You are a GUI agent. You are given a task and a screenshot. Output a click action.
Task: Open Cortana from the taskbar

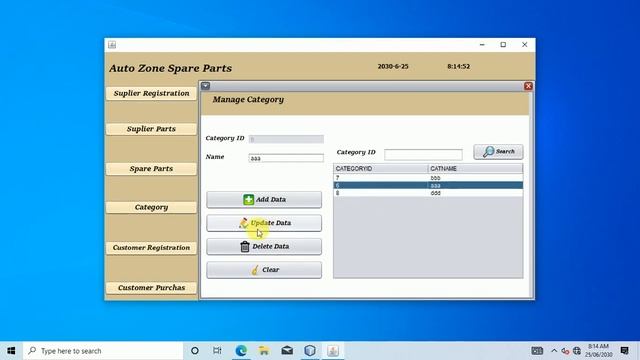pos(195,351)
